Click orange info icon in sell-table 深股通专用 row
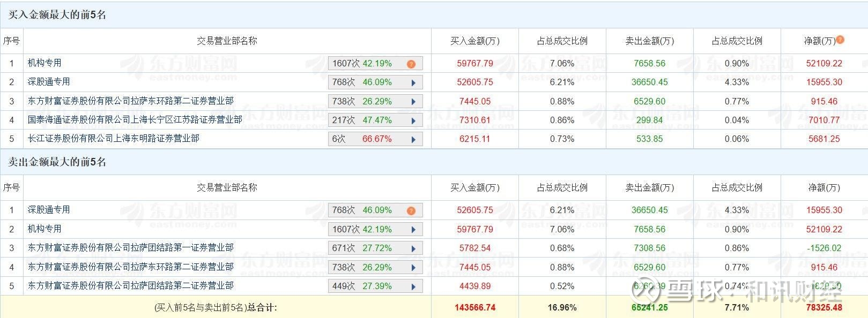The width and height of the screenshot is (868, 318). point(411,211)
